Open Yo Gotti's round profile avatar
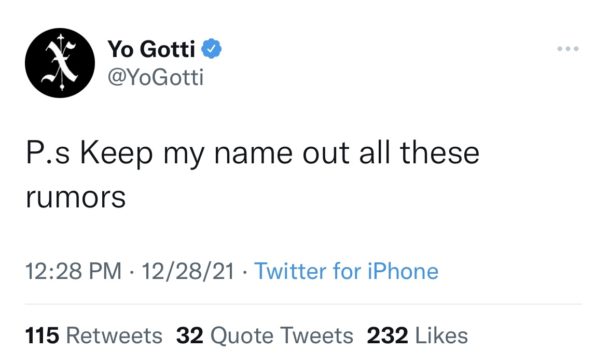Image resolution: width=595 pixels, height=364 pixels. pyautogui.click(x=60, y=63)
